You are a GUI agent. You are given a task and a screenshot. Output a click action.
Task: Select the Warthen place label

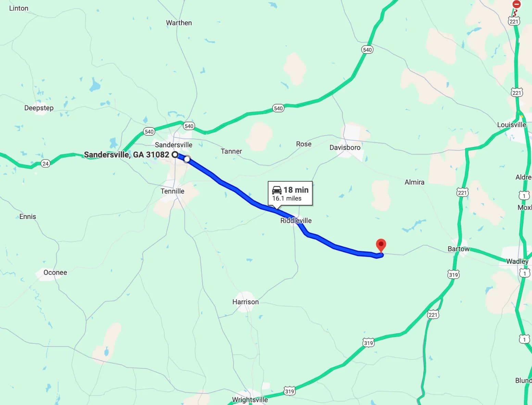(x=179, y=23)
